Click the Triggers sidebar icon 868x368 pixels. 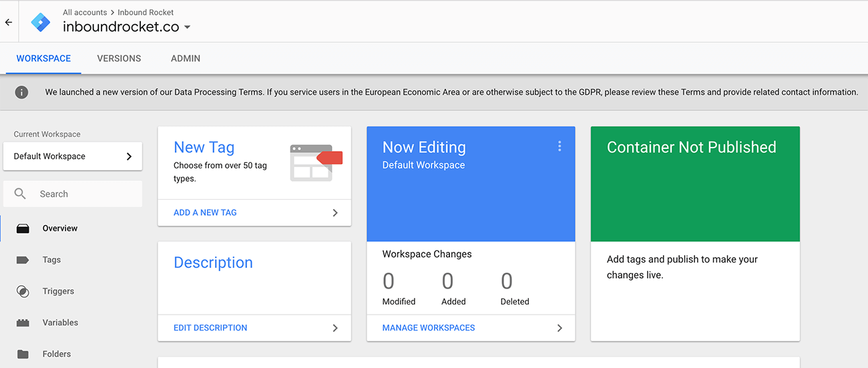[x=23, y=291]
